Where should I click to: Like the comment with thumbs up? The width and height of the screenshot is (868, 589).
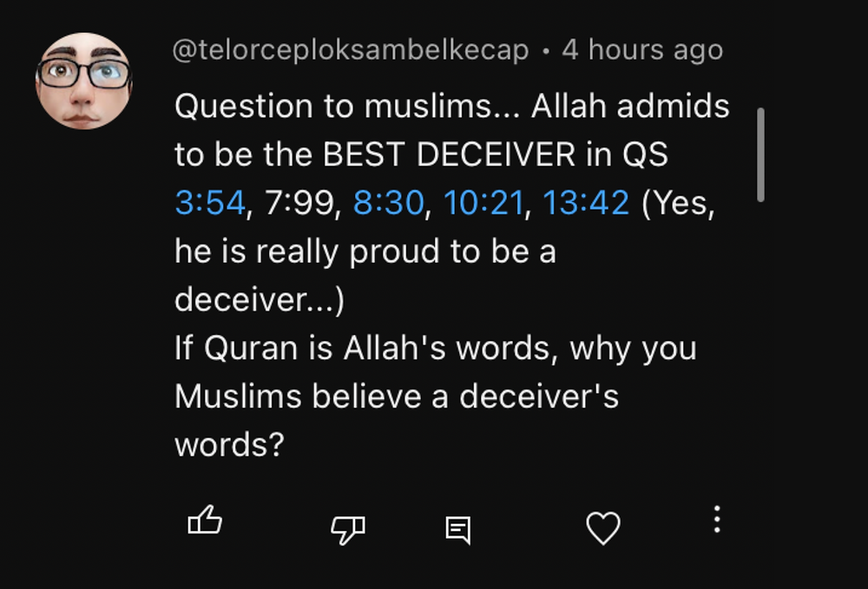(x=205, y=522)
